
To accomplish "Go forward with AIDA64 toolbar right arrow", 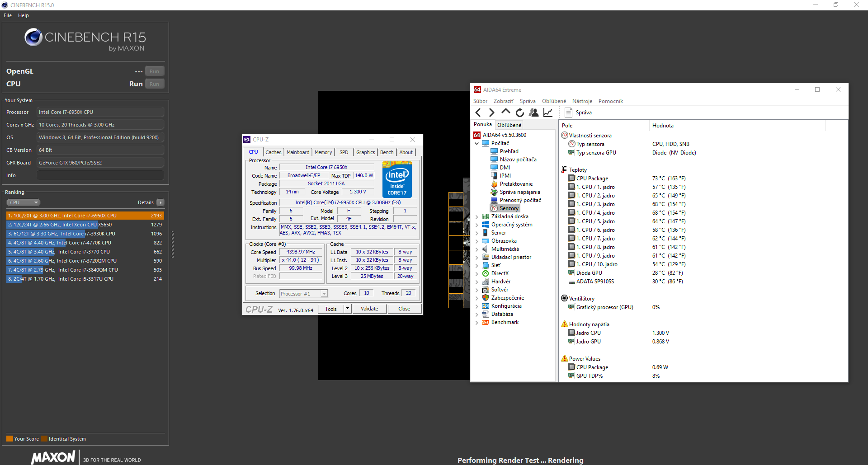I will tap(492, 113).
